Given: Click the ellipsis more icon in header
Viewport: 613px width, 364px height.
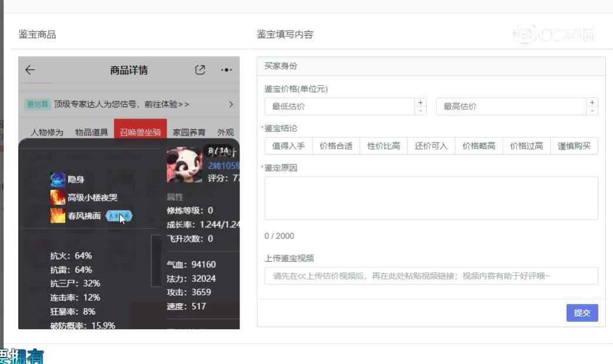Looking at the screenshot, I should (225, 70).
